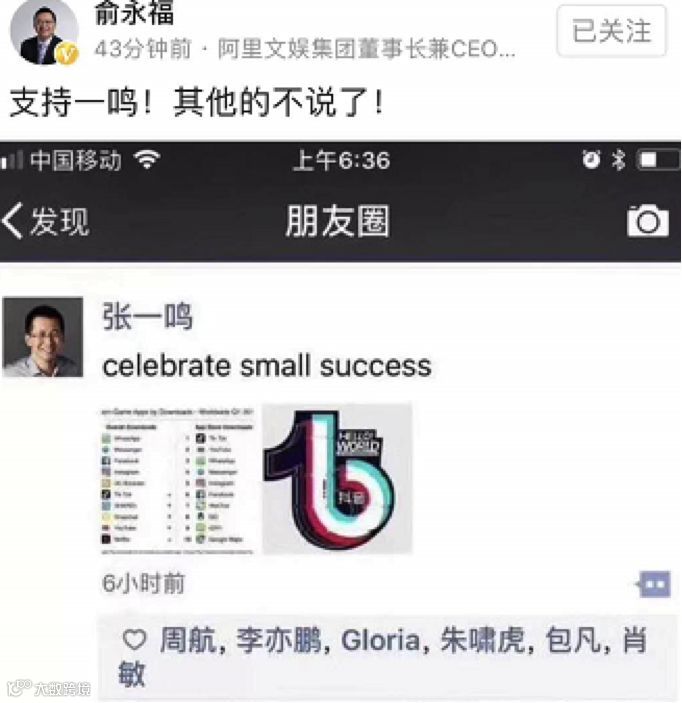Viewport: 682px width, 703px height.
Task: Open 俞永福's profile avatar
Action: click(43, 32)
